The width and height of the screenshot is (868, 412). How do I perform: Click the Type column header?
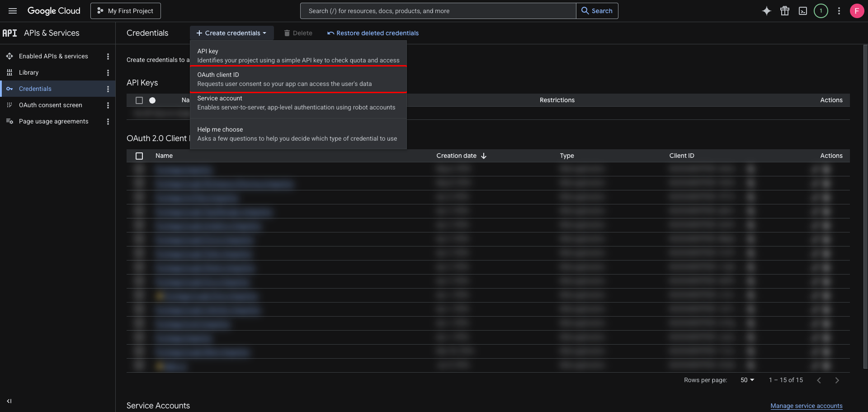(567, 156)
